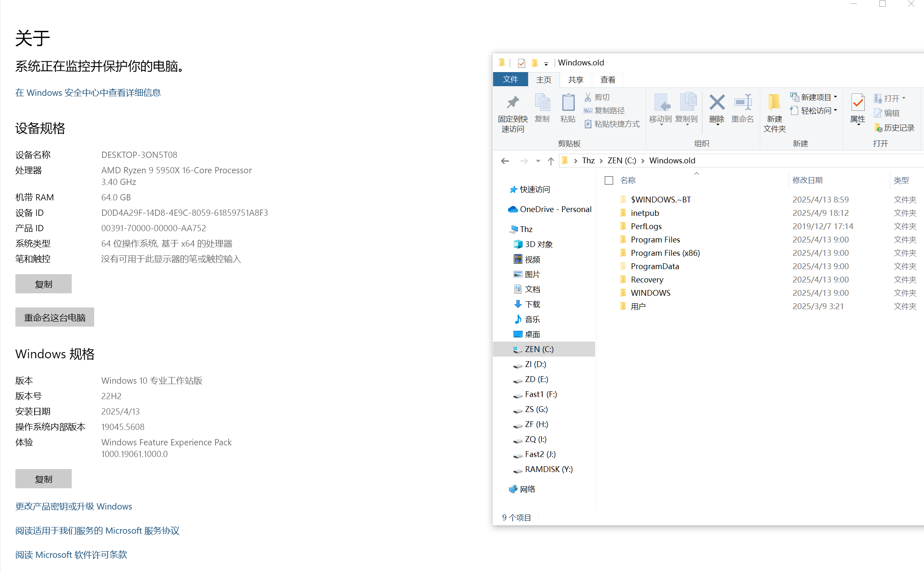Open Windows 安全中心 details link
Viewport: 924px width, 572px height.
[x=88, y=92]
